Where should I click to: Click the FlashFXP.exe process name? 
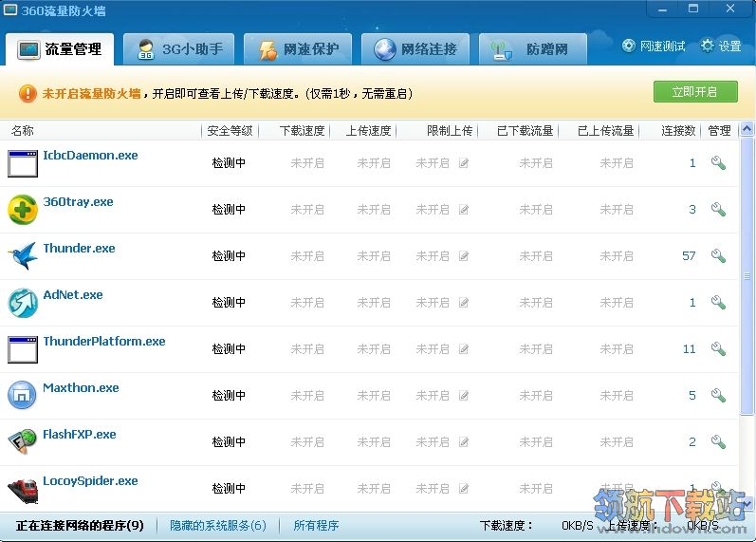80,435
